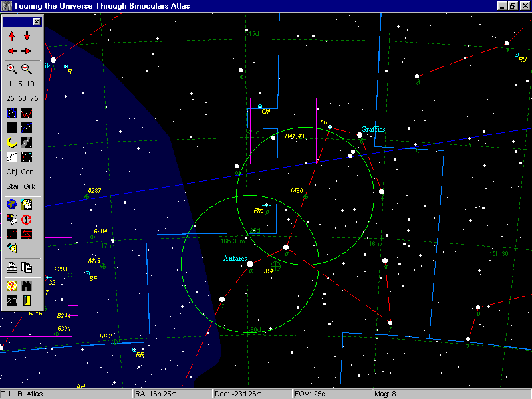Click the RR variable star label
532x399 pixels.
[x=140, y=355]
